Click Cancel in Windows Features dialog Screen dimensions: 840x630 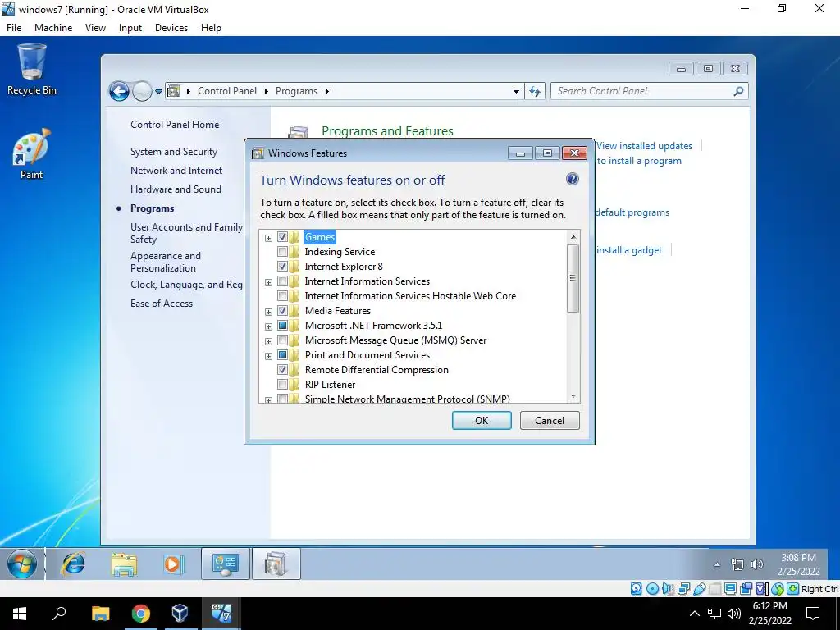pyautogui.click(x=550, y=421)
